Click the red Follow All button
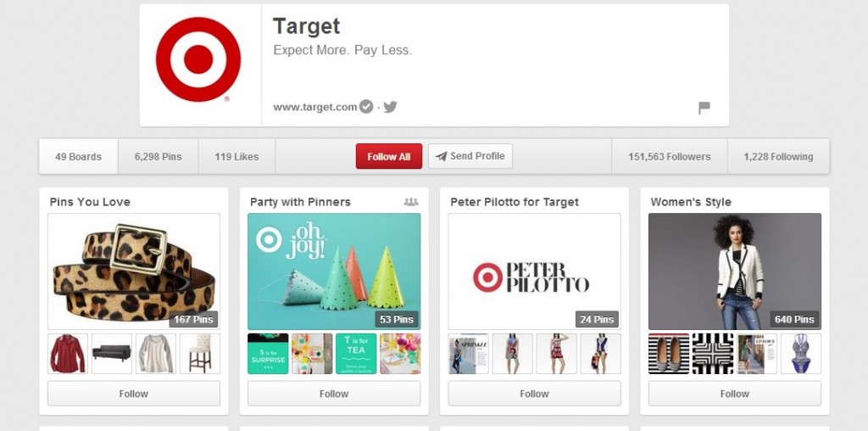Viewport: 868px width, 431px height. click(388, 156)
